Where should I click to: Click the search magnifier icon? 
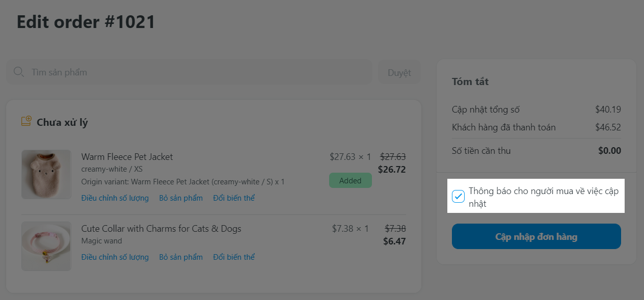tap(19, 72)
